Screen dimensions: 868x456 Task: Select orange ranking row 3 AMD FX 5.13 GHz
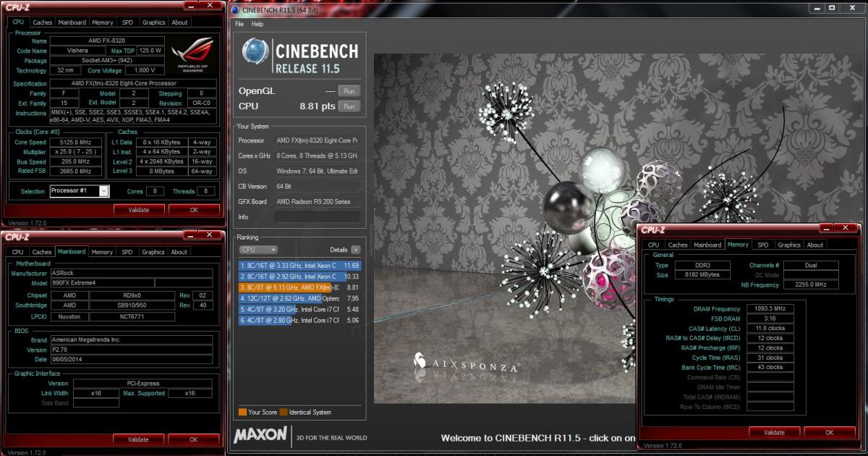299,287
